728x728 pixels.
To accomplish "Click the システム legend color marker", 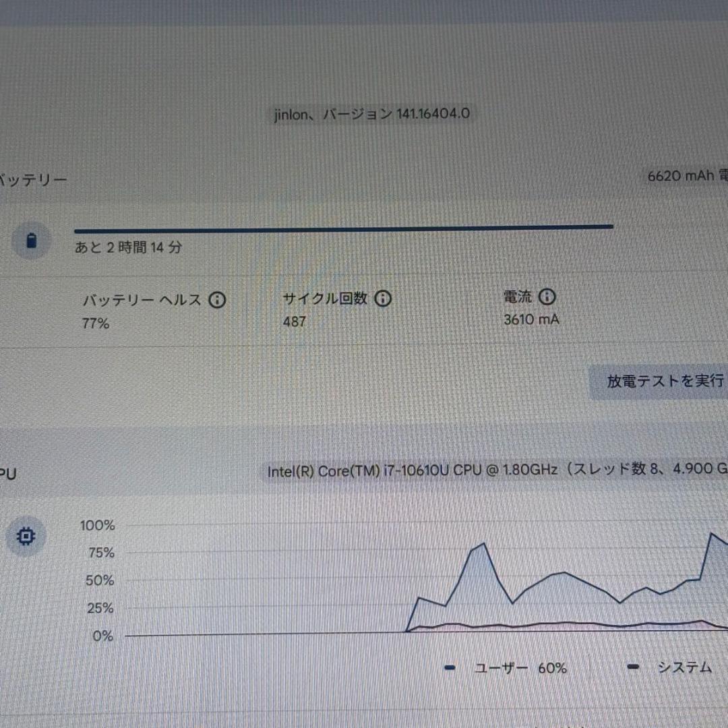I will tap(633, 667).
